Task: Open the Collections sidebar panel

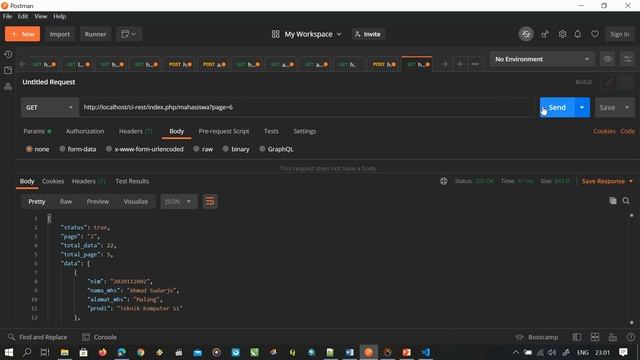Action: point(8,70)
